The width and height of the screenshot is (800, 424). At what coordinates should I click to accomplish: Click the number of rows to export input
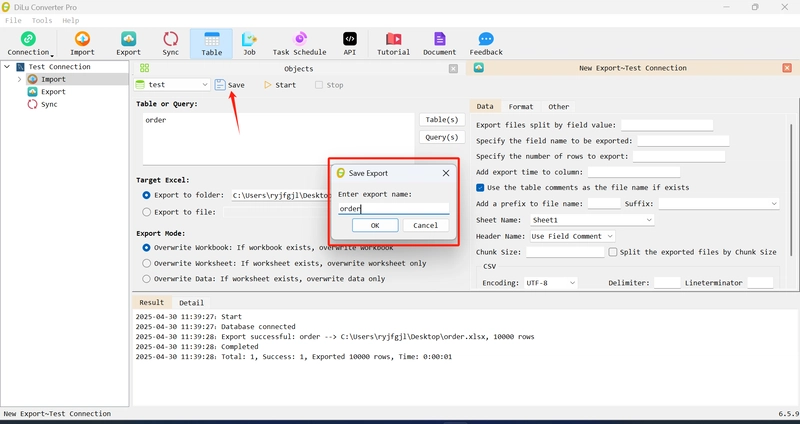click(x=679, y=156)
